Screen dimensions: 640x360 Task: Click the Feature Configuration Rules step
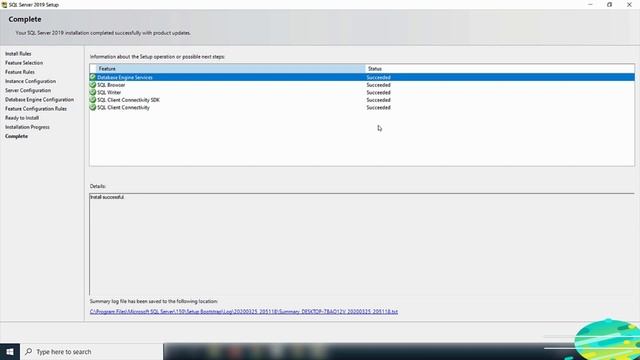pos(36,109)
